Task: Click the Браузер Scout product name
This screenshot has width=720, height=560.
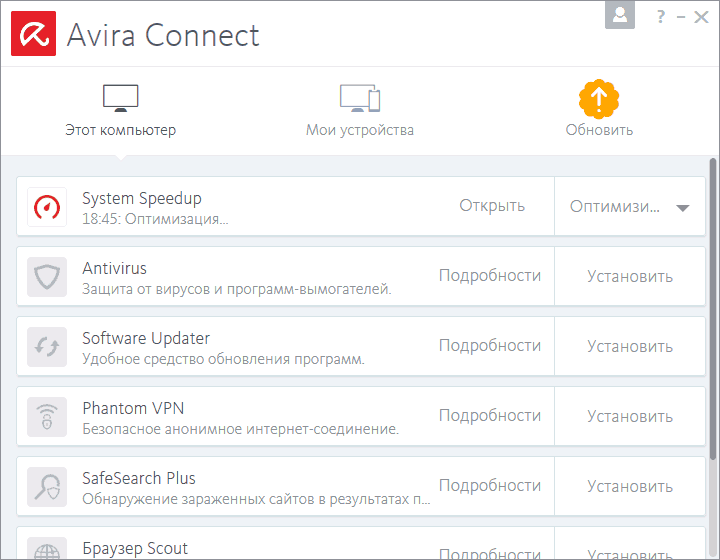Action: pyautogui.click(x=135, y=549)
